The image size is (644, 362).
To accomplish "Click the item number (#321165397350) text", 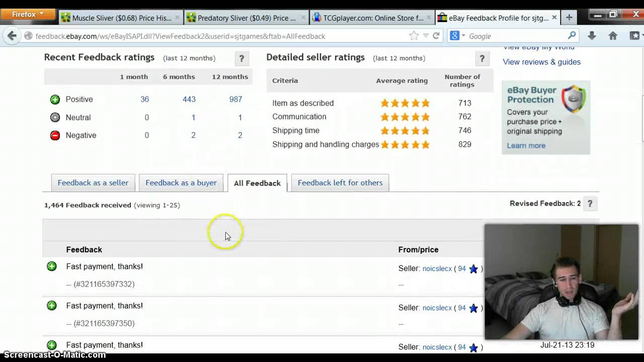I will click(104, 323).
